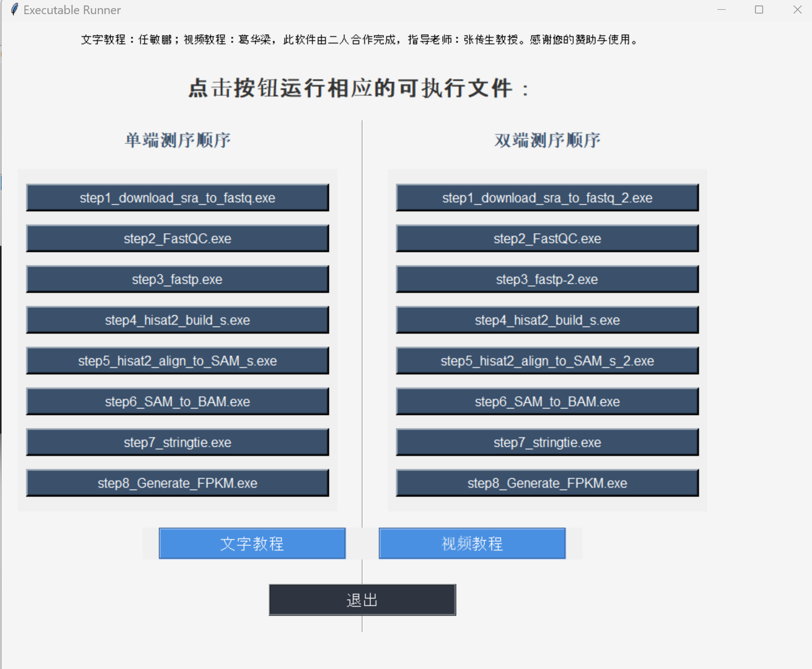
Task: Start step5_hisat2_align_to_SAM_s_2.exe
Action: (x=547, y=361)
